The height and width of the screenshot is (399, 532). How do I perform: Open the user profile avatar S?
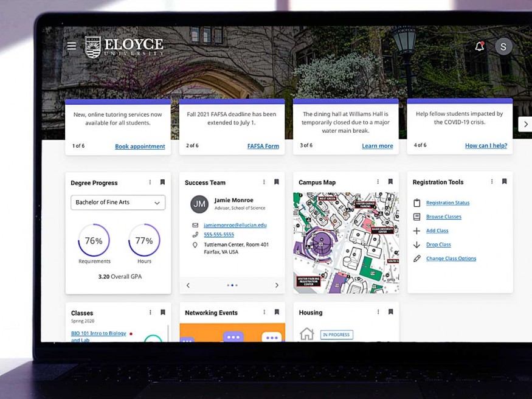pyautogui.click(x=503, y=47)
